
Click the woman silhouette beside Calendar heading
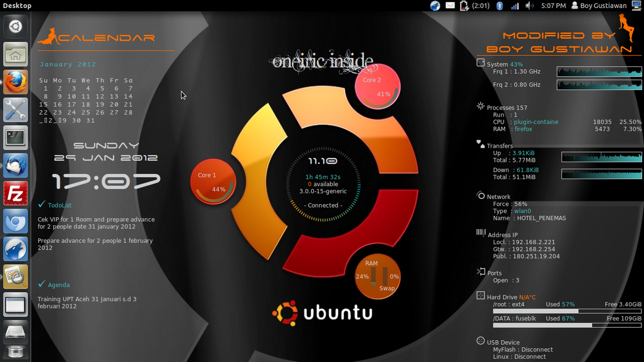pos(49,37)
